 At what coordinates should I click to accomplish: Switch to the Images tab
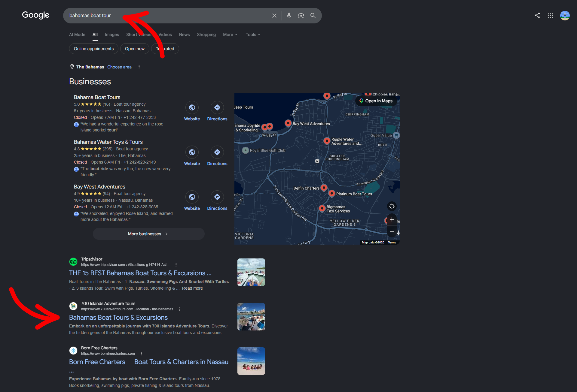coord(112,35)
